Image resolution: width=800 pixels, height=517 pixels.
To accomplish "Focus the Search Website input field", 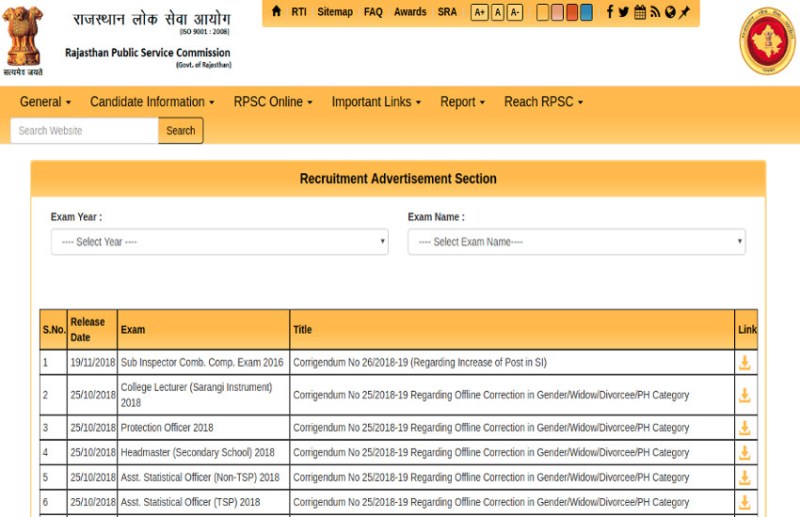I will click(84, 131).
